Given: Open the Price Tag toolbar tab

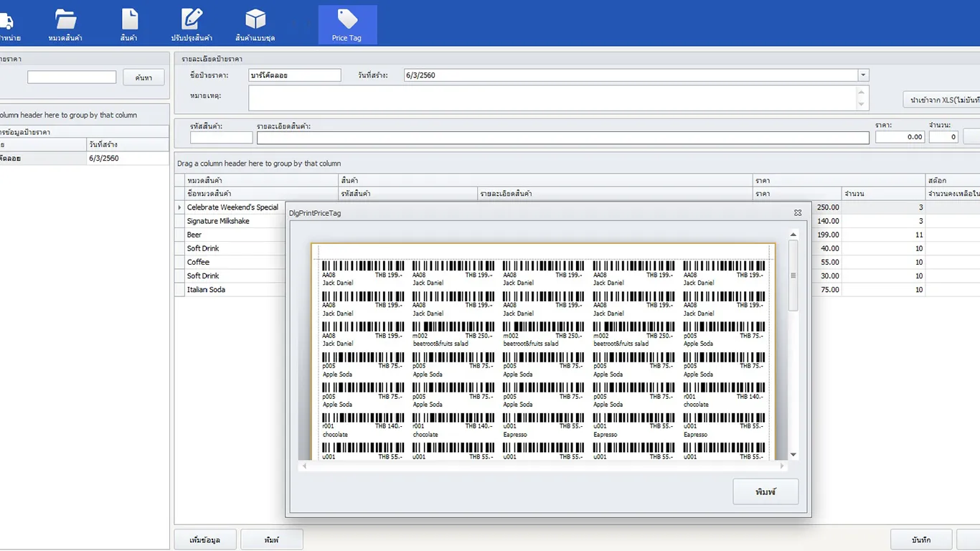Looking at the screenshot, I should pos(347,24).
